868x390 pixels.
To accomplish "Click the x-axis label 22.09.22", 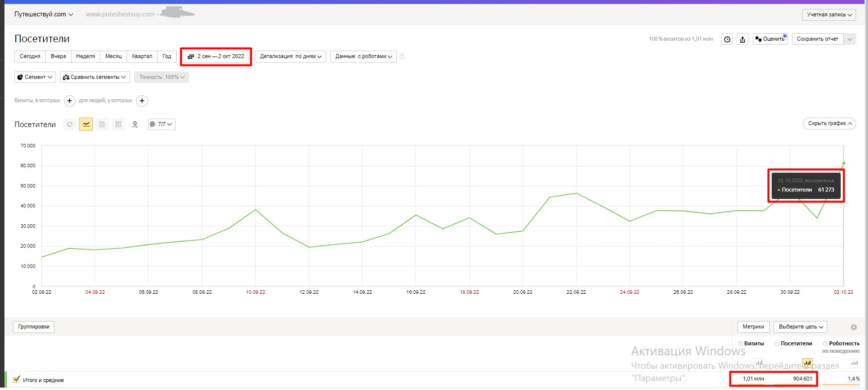I will point(576,292).
